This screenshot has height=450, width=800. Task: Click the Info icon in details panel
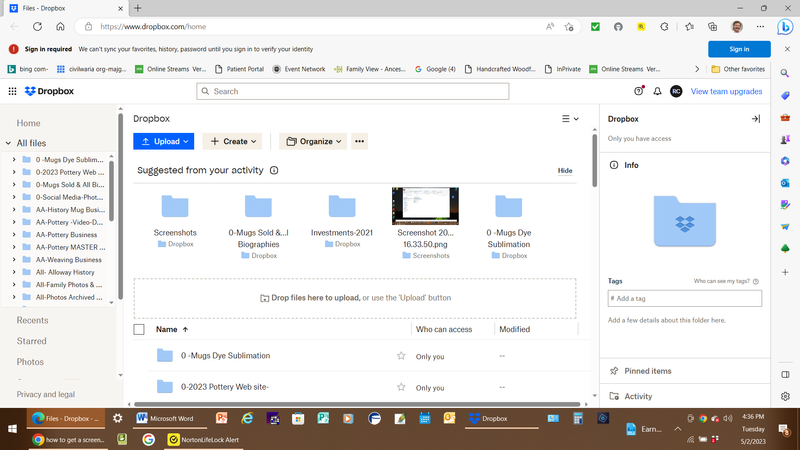(614, 165)
